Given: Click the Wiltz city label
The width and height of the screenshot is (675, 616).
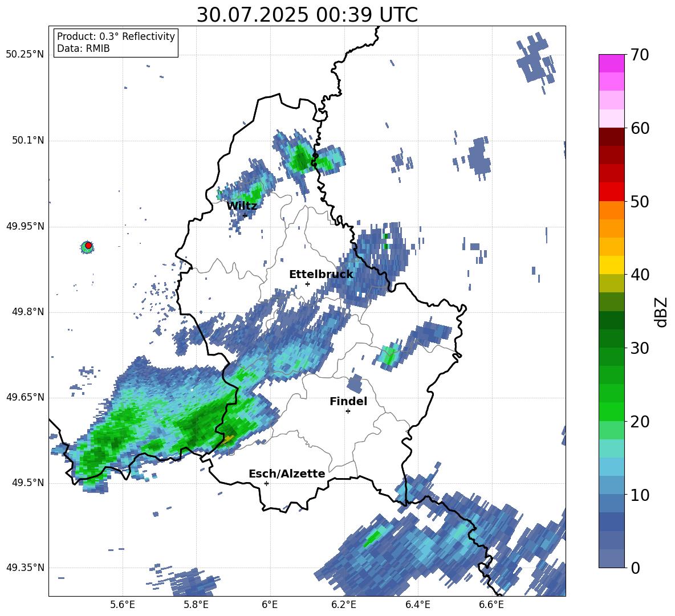Looking at the screenshot, I should 242,206.
